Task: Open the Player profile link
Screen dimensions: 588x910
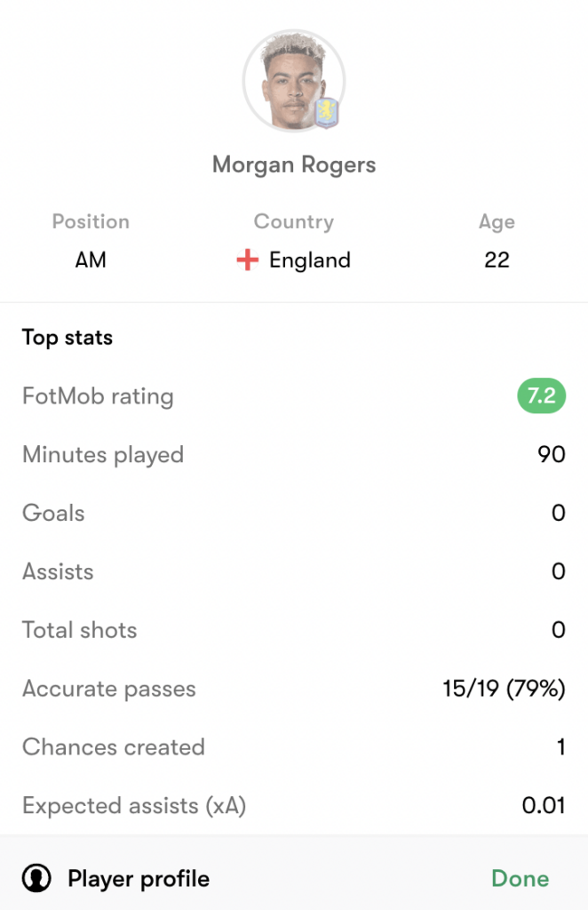Action: click(x=139, y=879)
